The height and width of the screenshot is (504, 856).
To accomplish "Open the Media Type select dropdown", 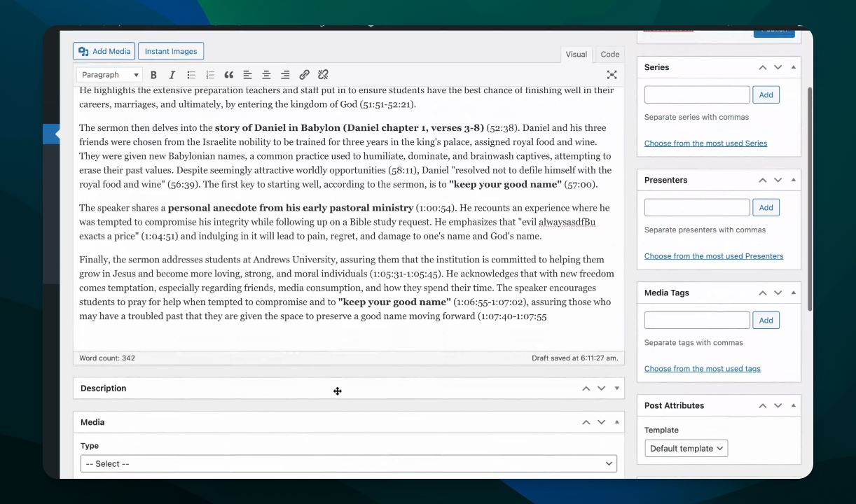I will pos(348,463).
